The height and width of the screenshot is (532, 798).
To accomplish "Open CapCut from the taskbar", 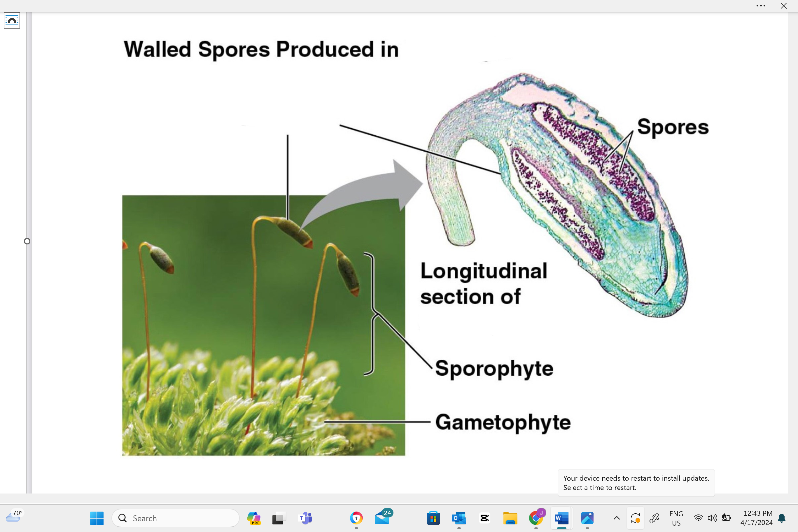I will click(484, 518).
